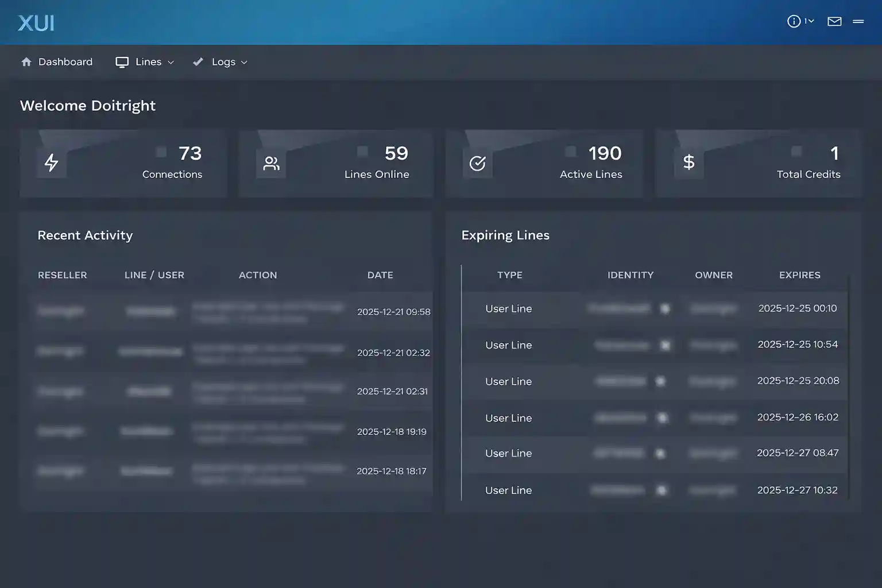
Task: Click expiry date 2025-12-25 20:08
Action: coord(798,381)
